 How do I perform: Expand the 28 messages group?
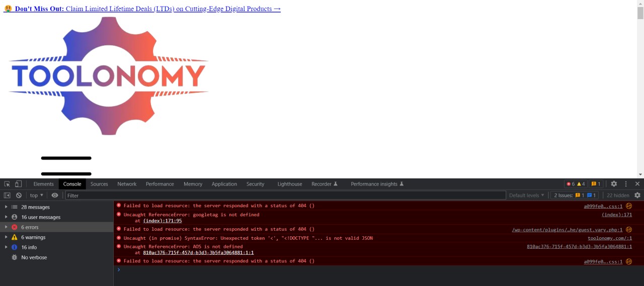coord(6,207)
